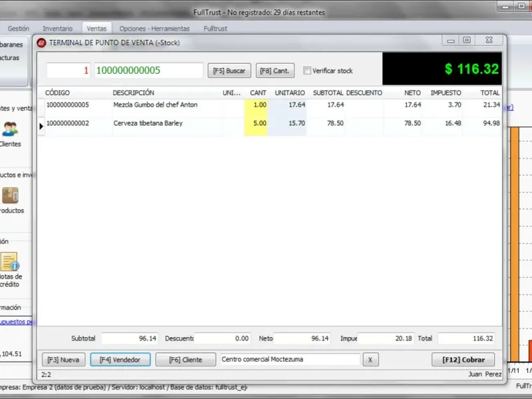532x399 pixels.
Task: Click the product code field 100000000005
Action: pos(148,70)
